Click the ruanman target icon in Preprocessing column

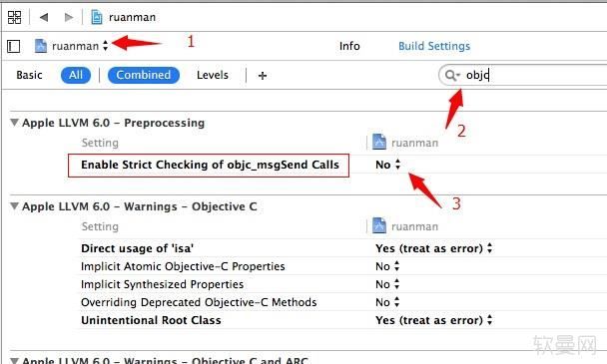[x=379, y=142]
